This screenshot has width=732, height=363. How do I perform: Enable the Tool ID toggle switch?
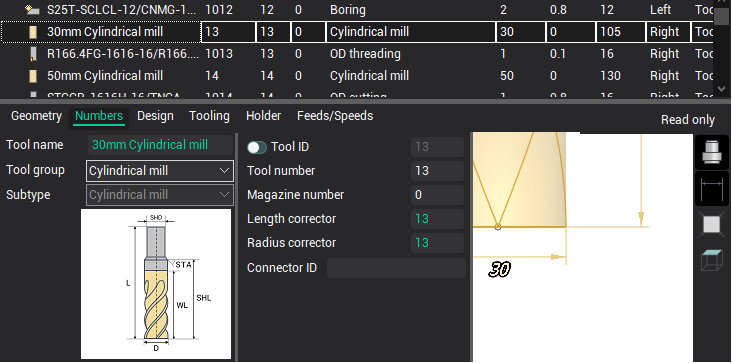click(256, 147)
